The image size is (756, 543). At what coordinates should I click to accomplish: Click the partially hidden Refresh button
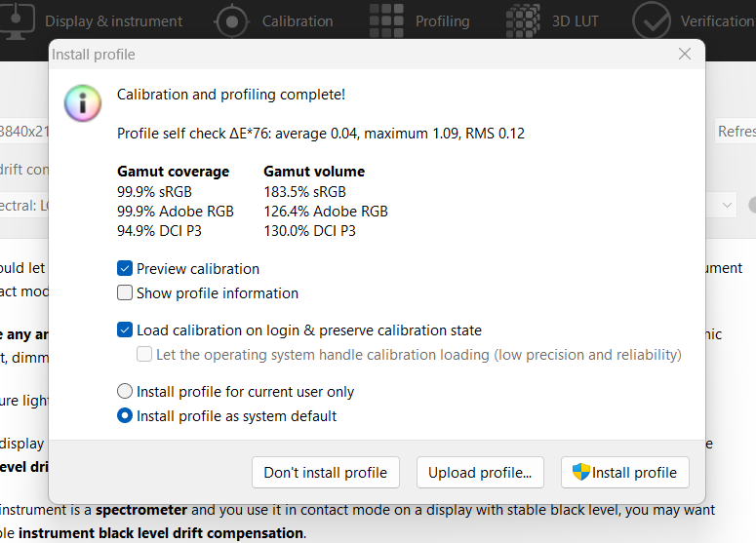(736, 132)
